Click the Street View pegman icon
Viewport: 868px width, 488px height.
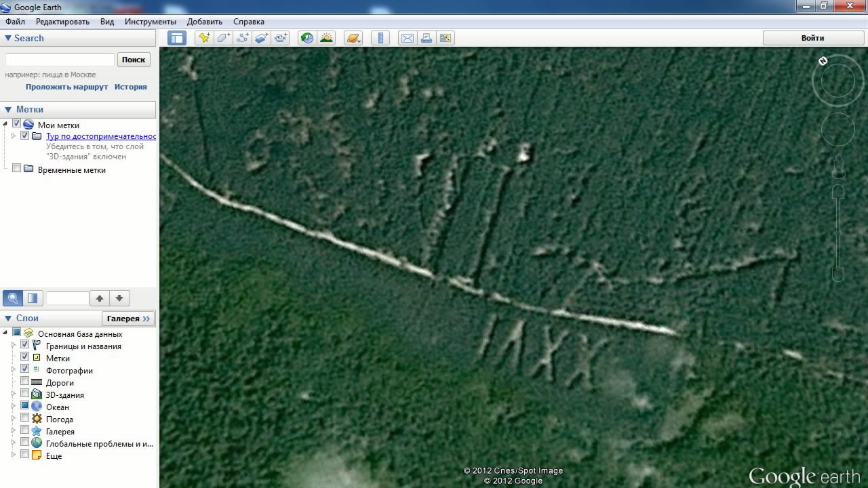point(839,167)
